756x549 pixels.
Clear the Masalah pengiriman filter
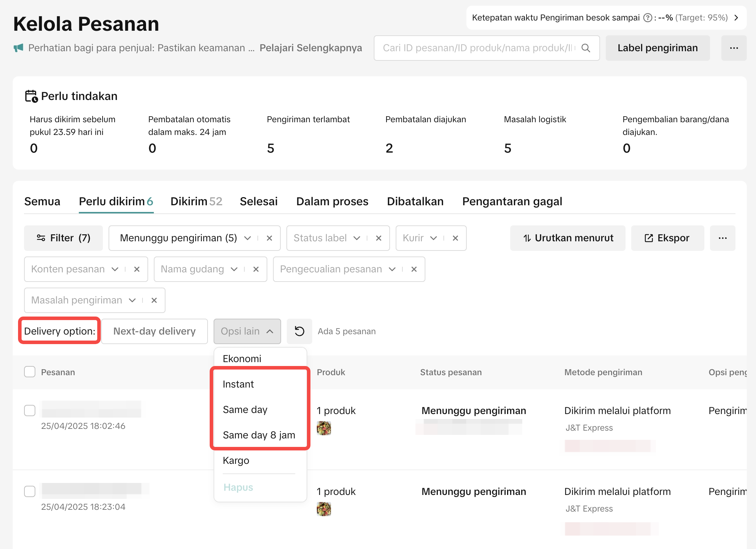click(154, 300)
